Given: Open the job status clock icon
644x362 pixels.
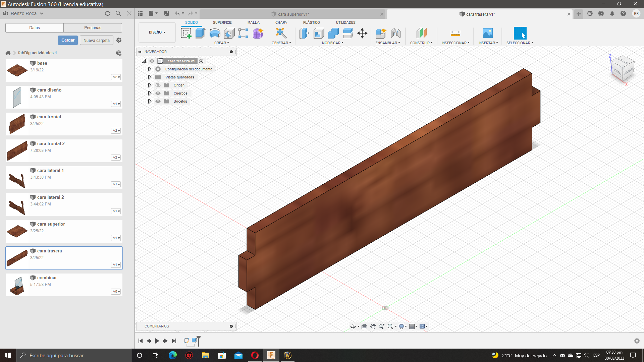Looking at the screenshot, I should (x=601, y=14).
